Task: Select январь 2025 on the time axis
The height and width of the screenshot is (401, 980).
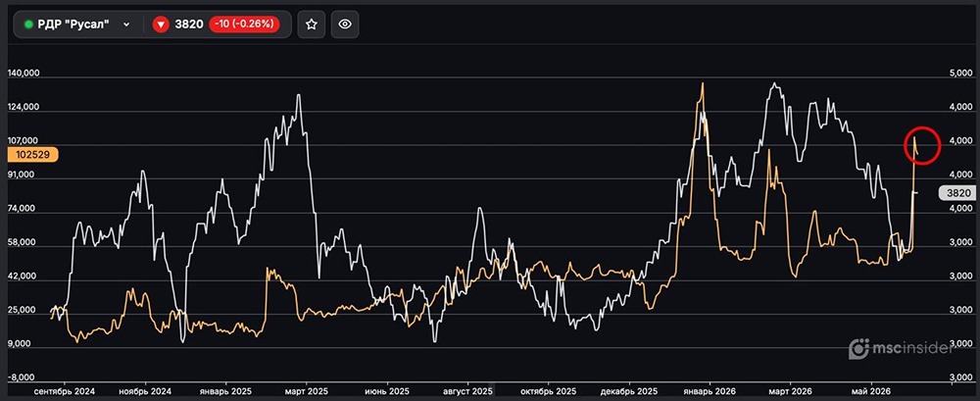Action: pyautogui.click(x=225, y=391)
